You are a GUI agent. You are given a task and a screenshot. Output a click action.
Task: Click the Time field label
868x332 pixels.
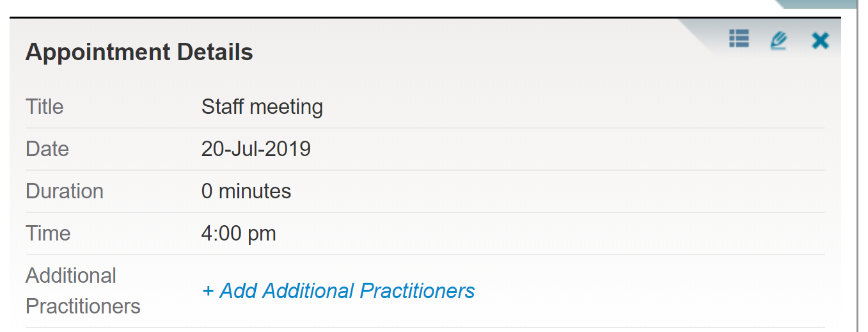[48, 233]
